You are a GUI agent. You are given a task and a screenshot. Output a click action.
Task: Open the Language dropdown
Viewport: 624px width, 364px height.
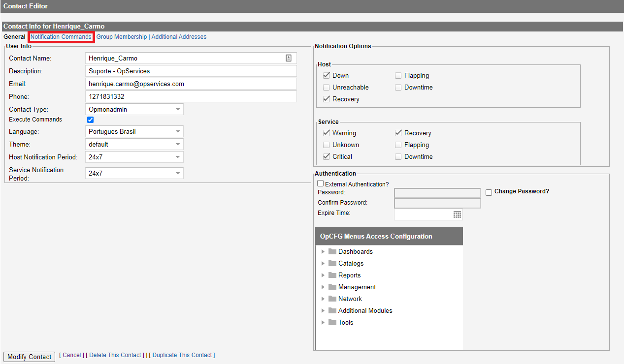tap(134, 131)
